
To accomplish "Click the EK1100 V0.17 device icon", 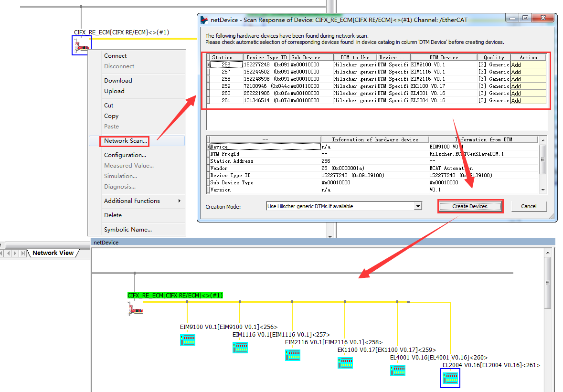I will [345, 362].
